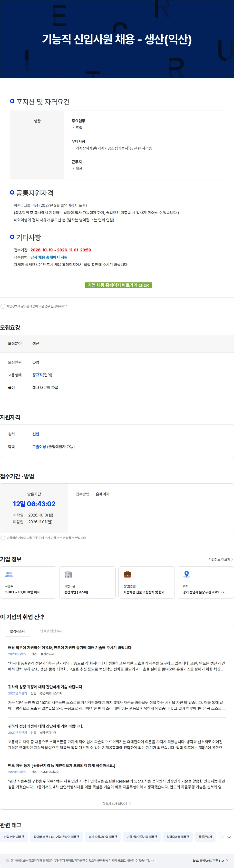The image size is (234, 868).
Task: Switch to the 인적성·면접 후기 tab
Action: click(51, 631)
